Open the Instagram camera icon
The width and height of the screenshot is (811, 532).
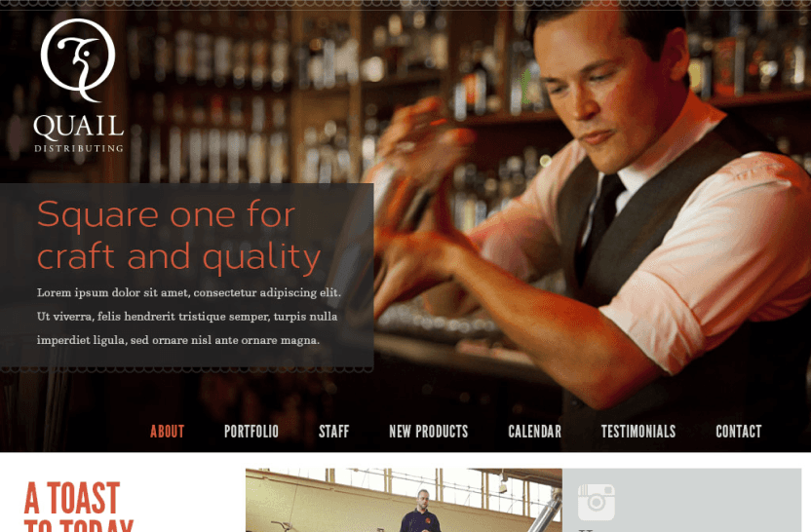(x=597, y=502)
